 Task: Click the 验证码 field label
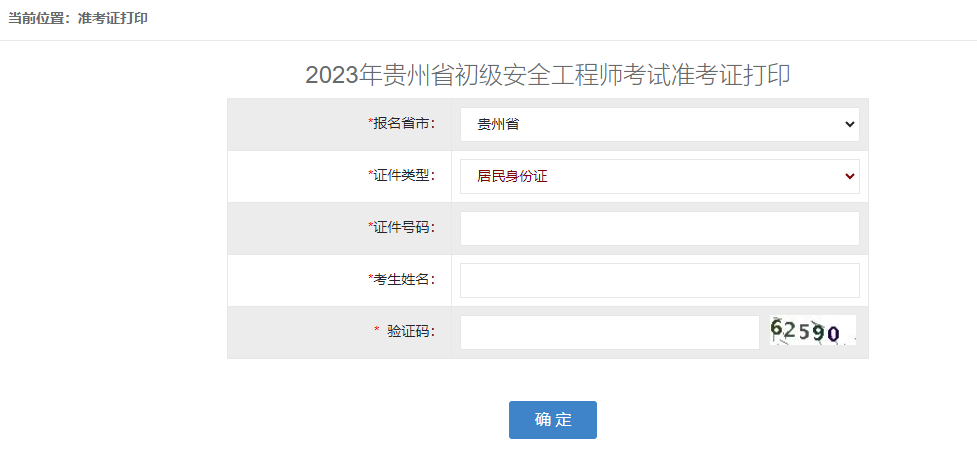(411, 332)
